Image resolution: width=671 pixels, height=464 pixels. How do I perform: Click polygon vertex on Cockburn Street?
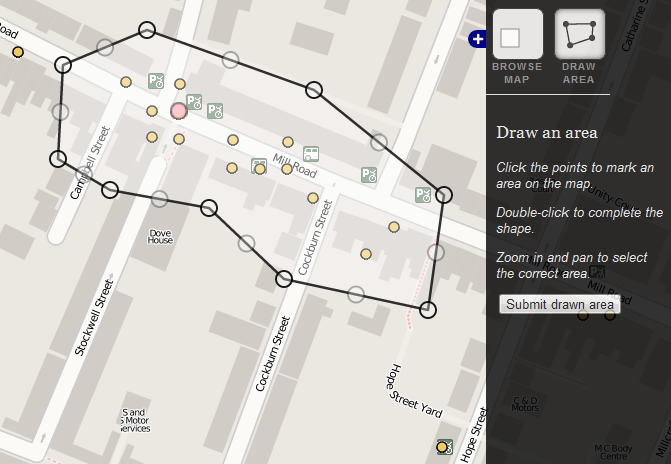(x=284, y=279)
